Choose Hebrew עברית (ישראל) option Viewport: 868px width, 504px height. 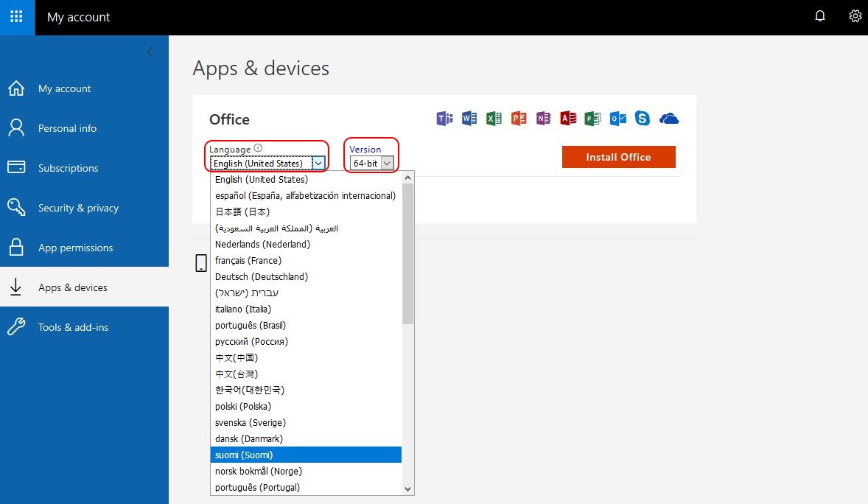tap(306, 293)
